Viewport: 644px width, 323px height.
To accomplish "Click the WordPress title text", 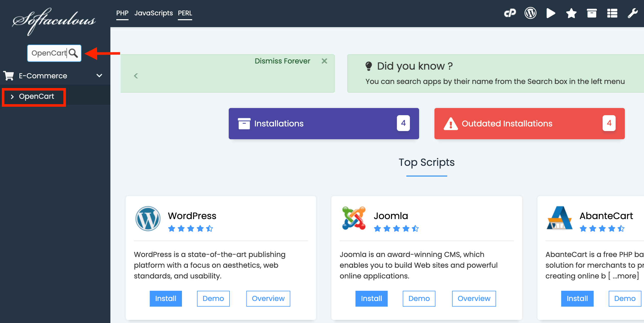I will pos(192,216).
